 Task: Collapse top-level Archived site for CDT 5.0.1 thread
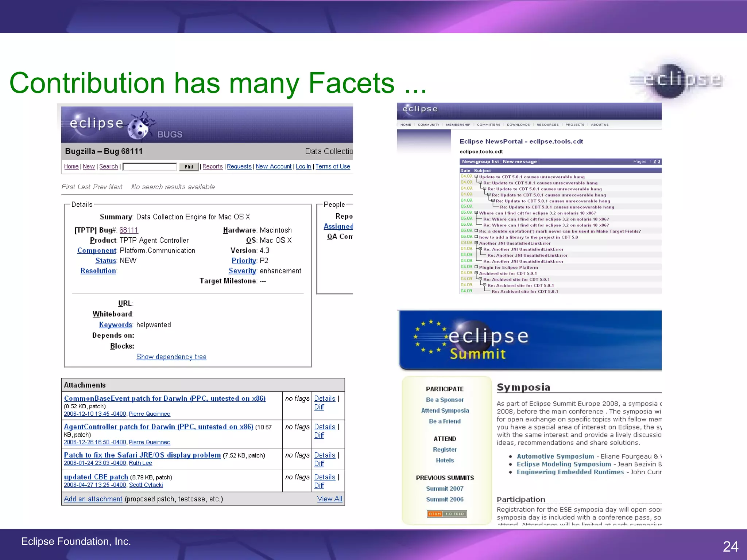click(x=476, y=273)
